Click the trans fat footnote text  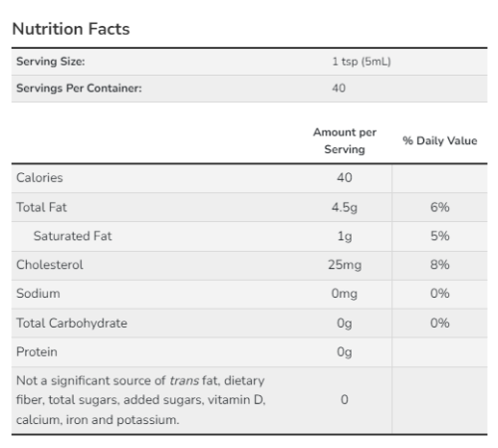point(141,400)
